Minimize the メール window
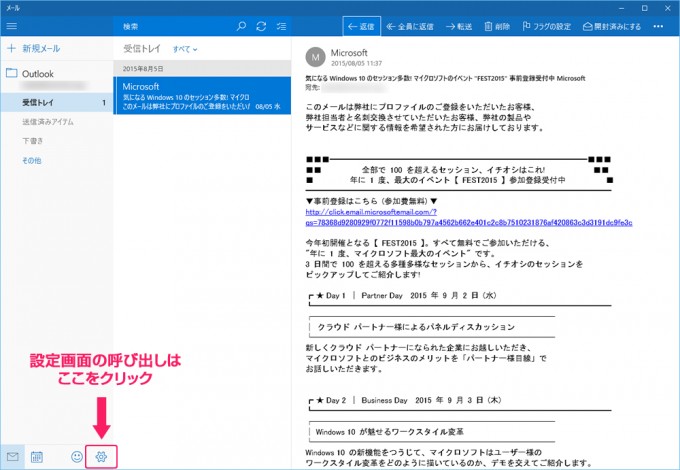This screenshot has width=680, height=470. 622,8
